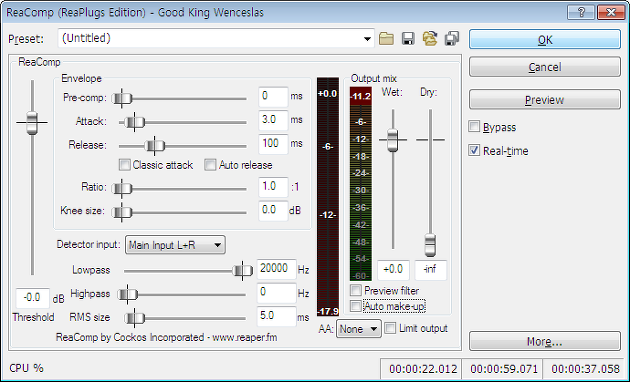The width and height of the screenshot is (630, 382).
Task: Click the Preview button
Action: click(545, 100)
